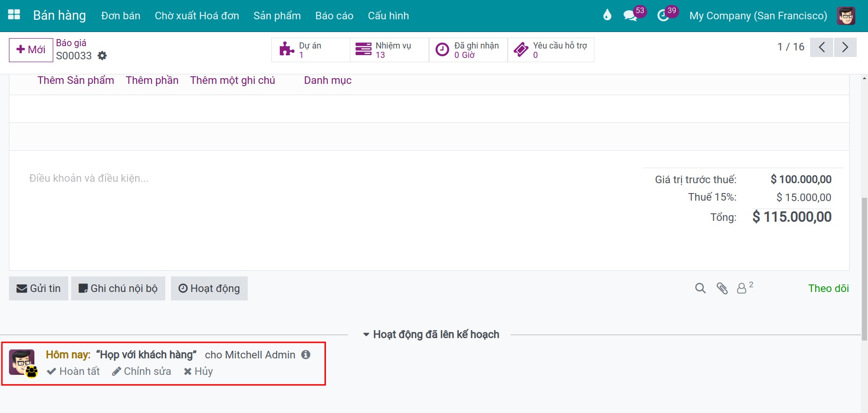Viewport: 868px width, 413px height.
Task: Click the paperclip attachments icon
Action: click(x=722, y=288)
